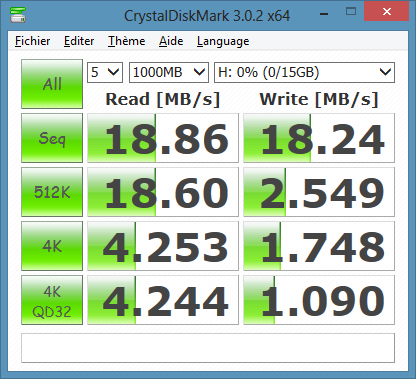
Task: Expand the test count dropdown showing 5
Action: (105, 72)
